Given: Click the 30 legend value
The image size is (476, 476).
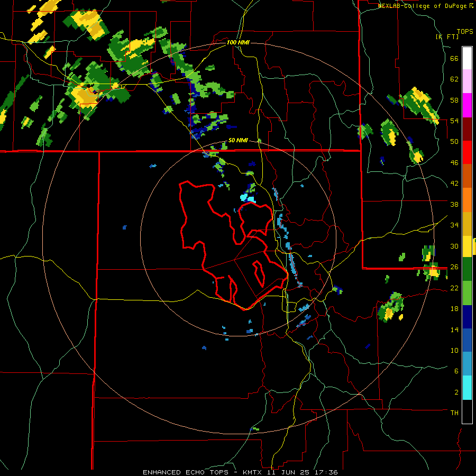Looking at the screenshot, I should (x=454, y=246).
